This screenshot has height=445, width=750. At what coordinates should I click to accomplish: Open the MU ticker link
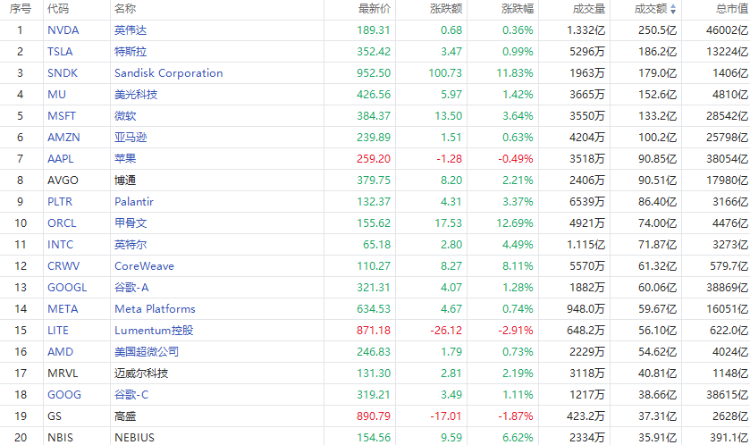click(x=56, y=94)
